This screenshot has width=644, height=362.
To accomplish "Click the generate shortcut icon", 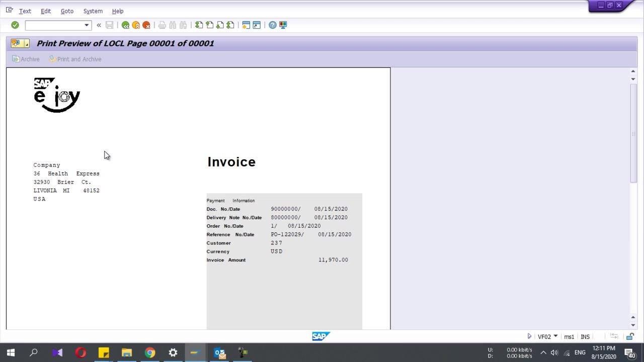I will coord(257,25).
